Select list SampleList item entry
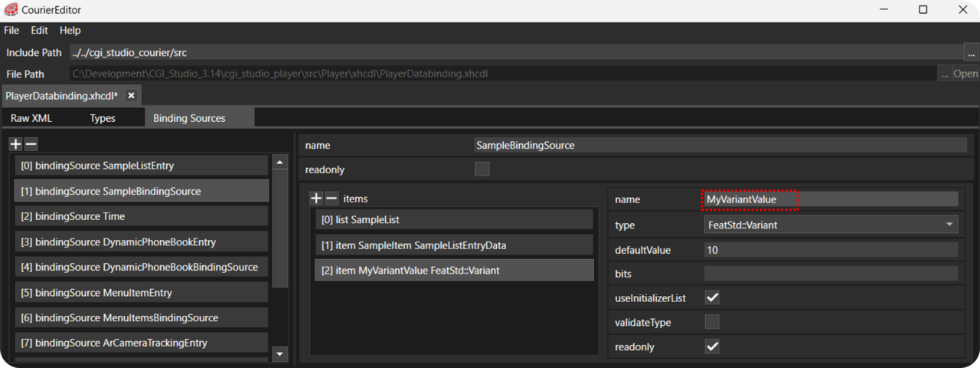The width and height of the screenshot is (980, 368). point(454,219)
